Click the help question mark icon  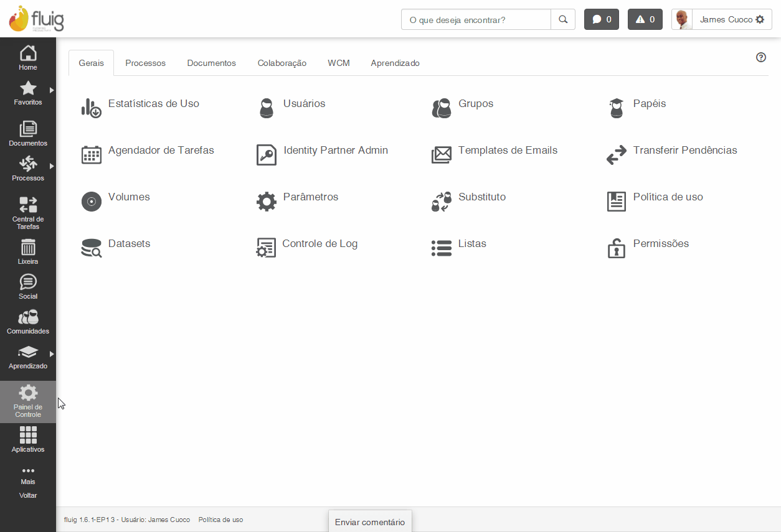tap(761, 57)
